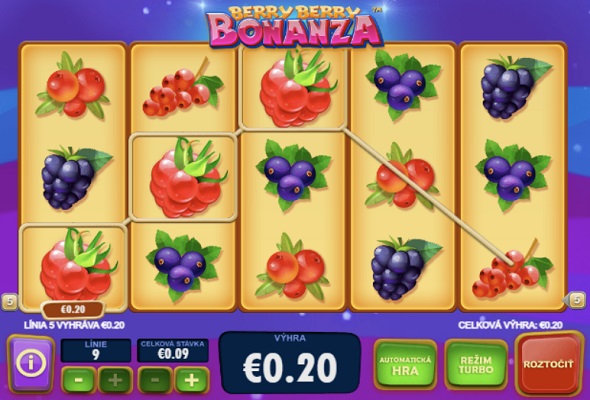Click the raspberry symbol on second reel
590x400 pixels.
(184, 177)
